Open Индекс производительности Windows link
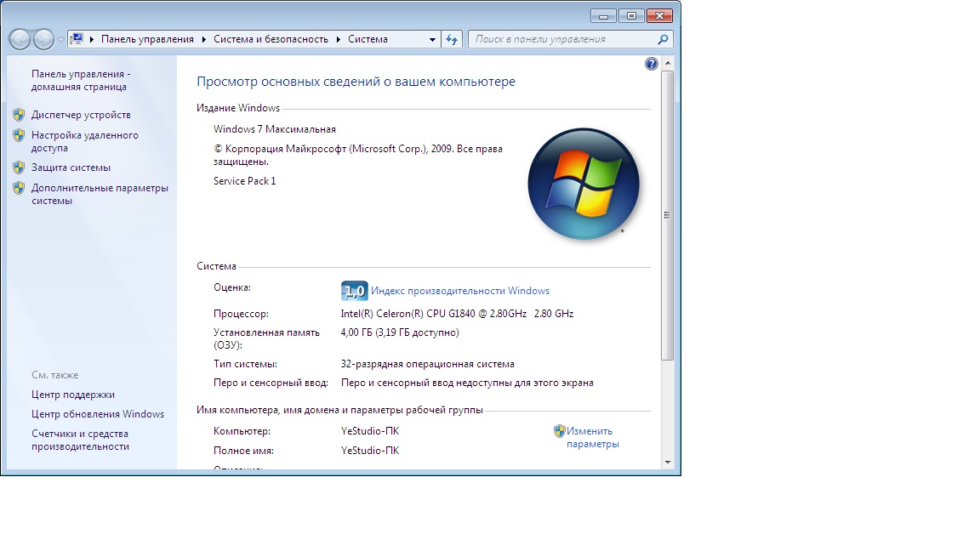 coord(460,291)
